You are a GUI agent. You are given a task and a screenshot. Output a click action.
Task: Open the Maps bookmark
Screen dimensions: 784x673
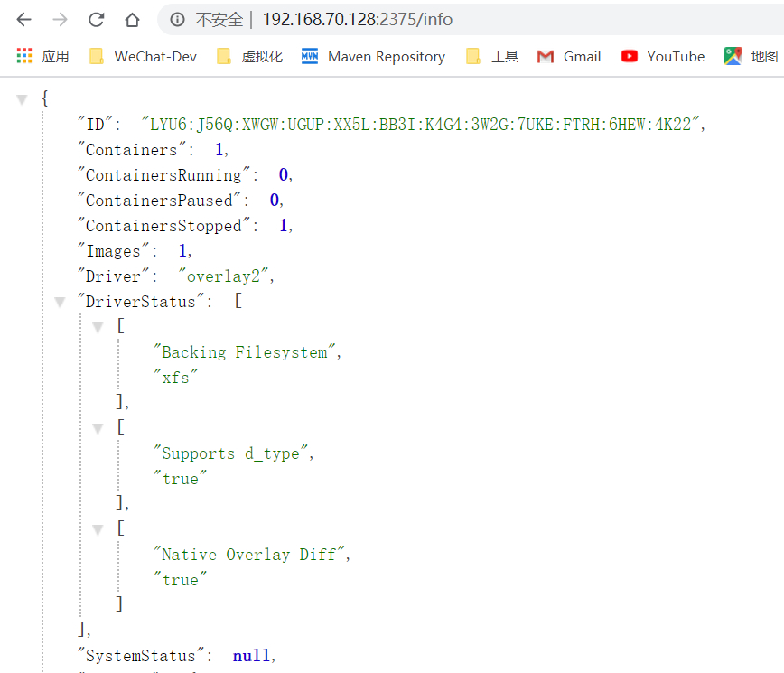coord(751,56)
